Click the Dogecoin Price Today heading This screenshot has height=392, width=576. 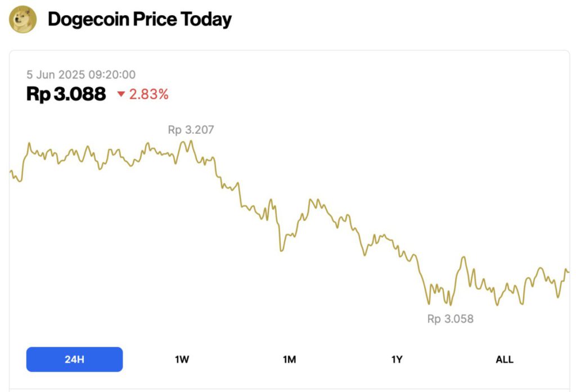139,19
